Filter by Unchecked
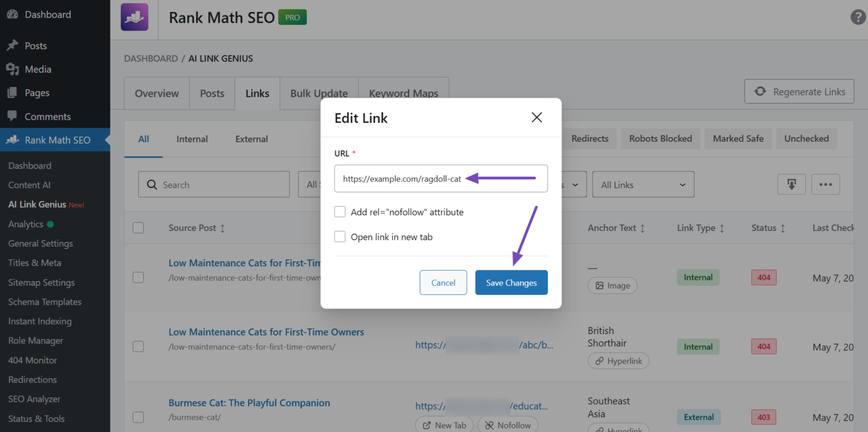This screenshot has height=432, width=868. [x=807, y=138]
